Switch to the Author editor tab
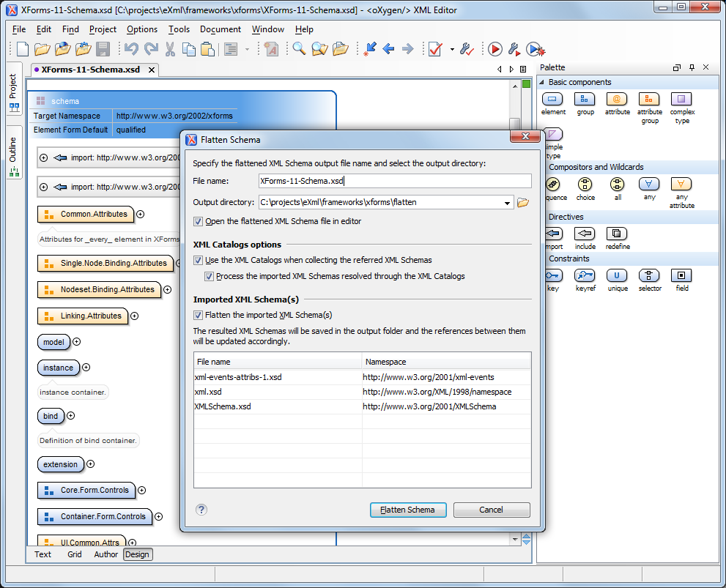The height and width of the screenshot is (588, 726). pos(106,554)
